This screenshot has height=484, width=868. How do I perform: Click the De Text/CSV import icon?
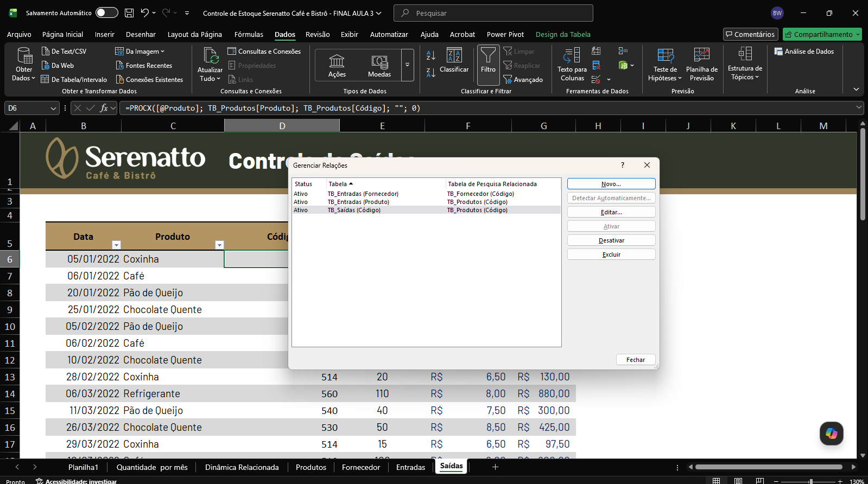[46, 52]
